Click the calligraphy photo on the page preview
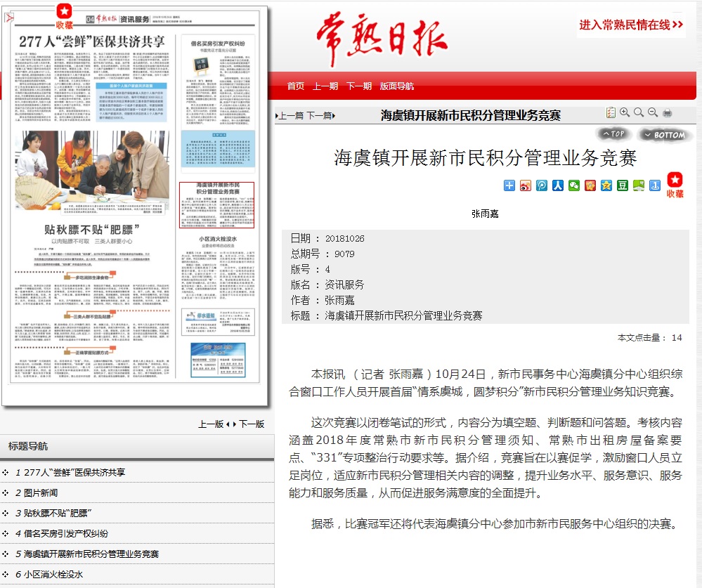The image size is (702, 588). pyautogui.click(x=92, y=171)
